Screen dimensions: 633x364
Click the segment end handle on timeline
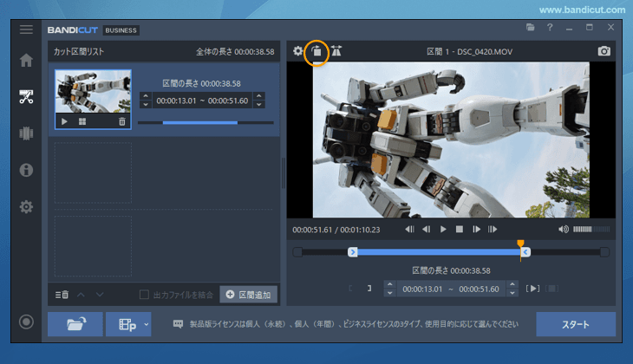coord(525,252)
